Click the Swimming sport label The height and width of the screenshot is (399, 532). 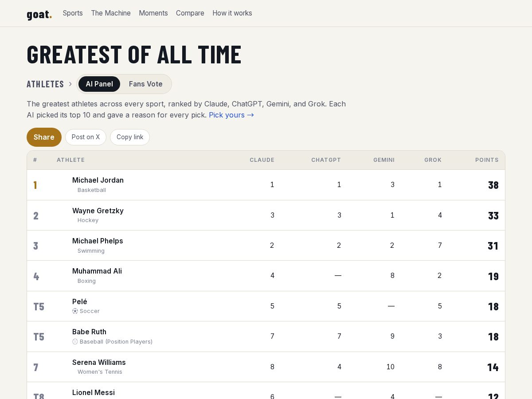pos(91,251)
